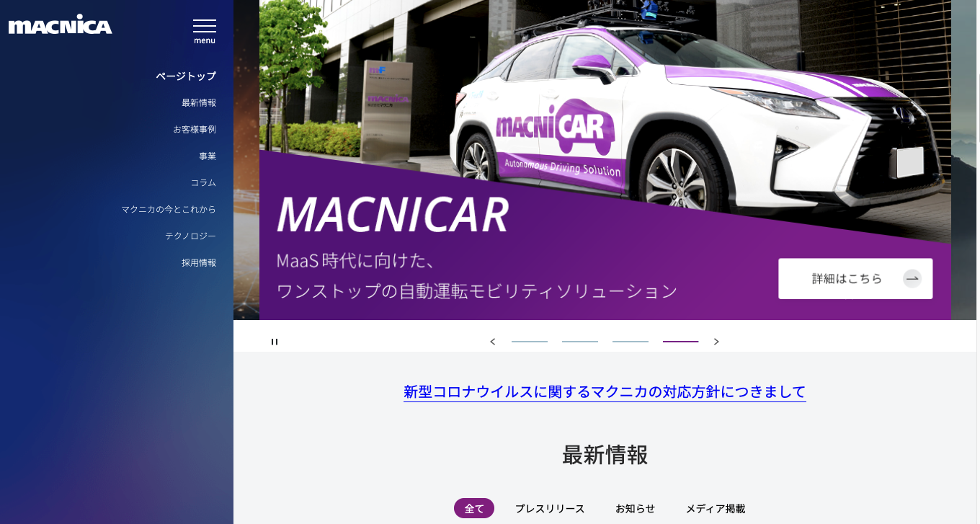This screenshot has height=524, width=980.
Task: Select the first carousel indicator bar
Action: (530, 342)
